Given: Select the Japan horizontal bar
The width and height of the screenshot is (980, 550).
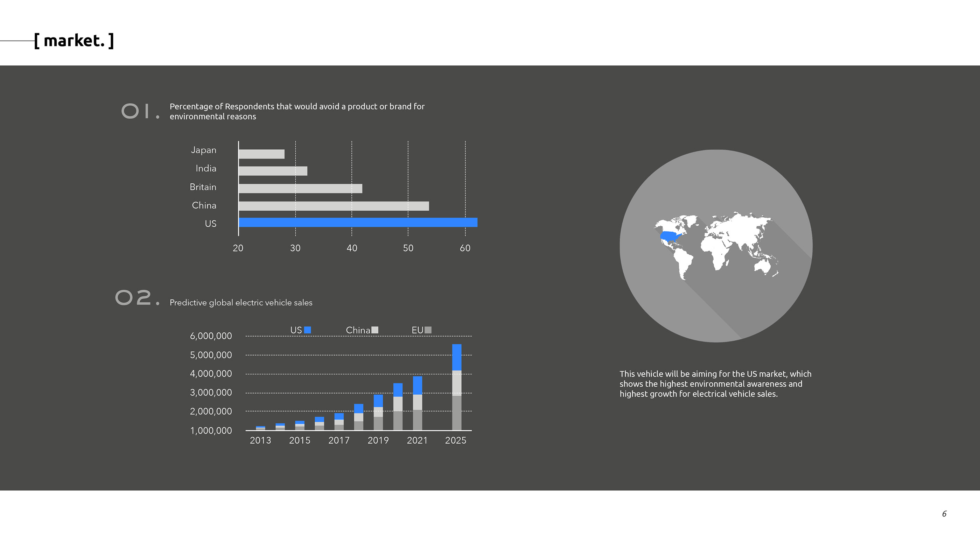Looking at the screenshot, I should click(x=261, y=154).
